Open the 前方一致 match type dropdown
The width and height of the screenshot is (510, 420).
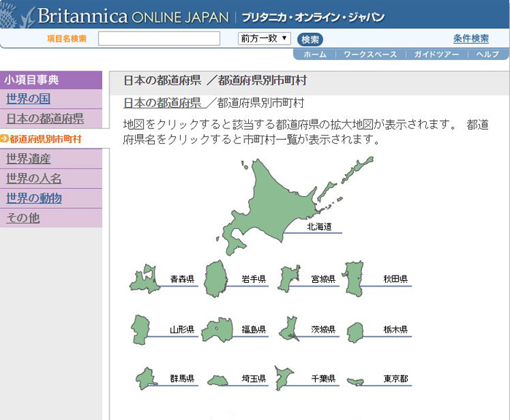(x=264, y=39)
